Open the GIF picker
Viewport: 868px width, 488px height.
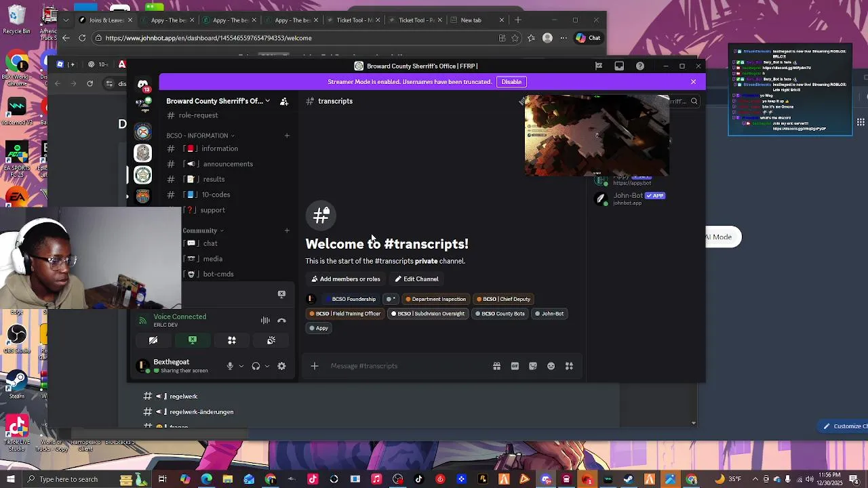[x=515, y=366]
